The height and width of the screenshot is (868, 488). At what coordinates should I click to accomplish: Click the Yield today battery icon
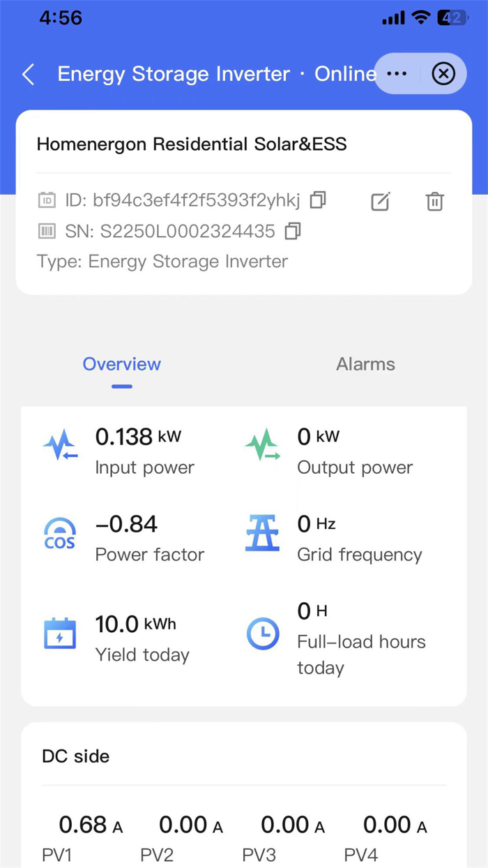pyautogui.click(x=59, y=633)
